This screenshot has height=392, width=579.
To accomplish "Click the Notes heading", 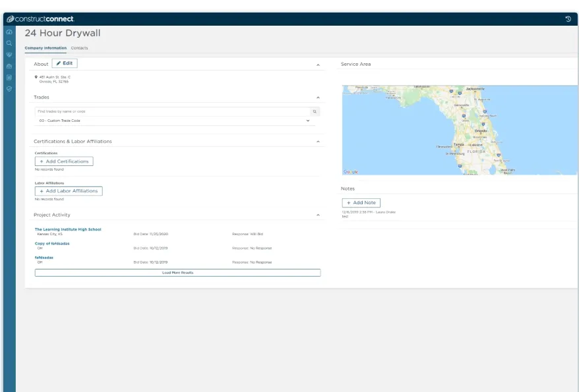I will coord(348,188).
